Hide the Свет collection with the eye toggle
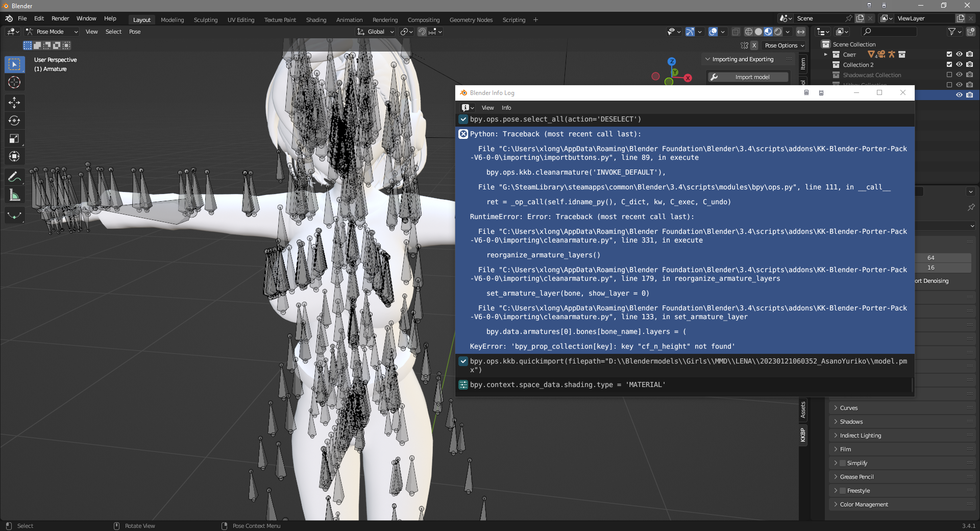 pyautogui.click(x=960, y=55)
